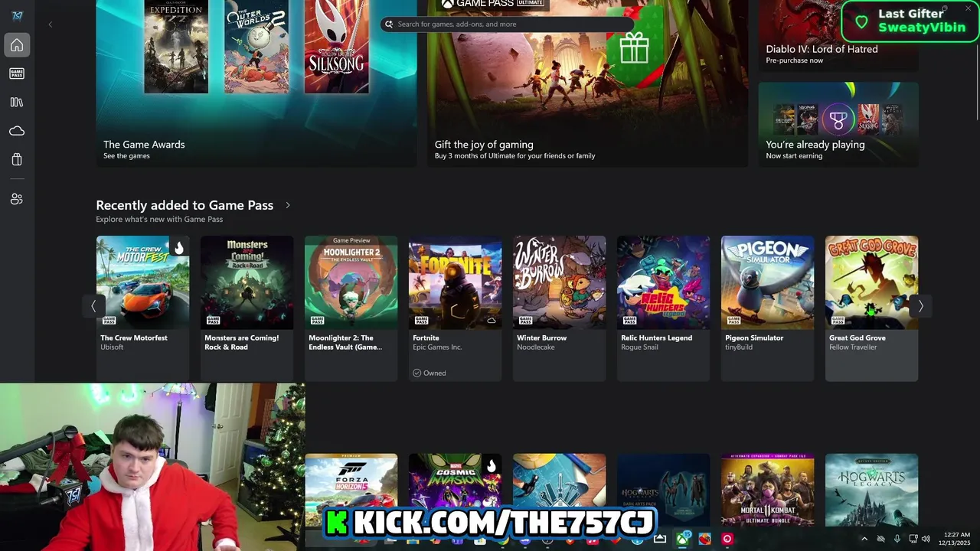The image size is (980, 551).
Task: Click the Rogue Snail publisher text
Action: 639,347
